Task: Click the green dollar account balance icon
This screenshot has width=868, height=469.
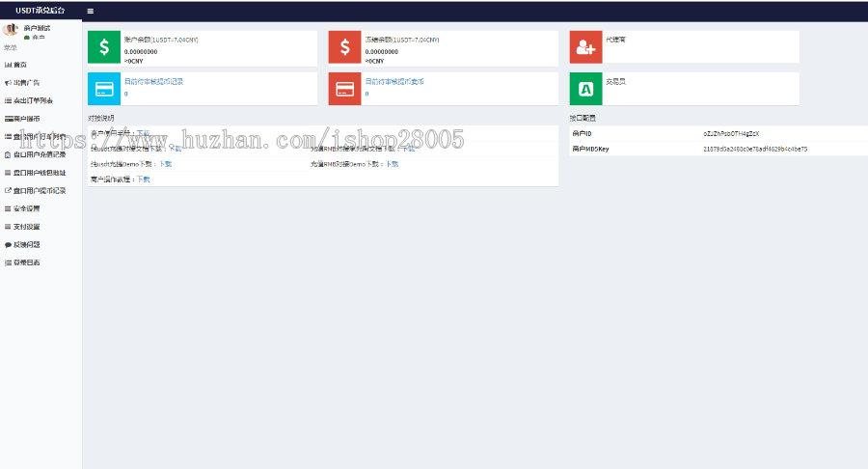Action: pyautogui.click(x=104, y=47)
